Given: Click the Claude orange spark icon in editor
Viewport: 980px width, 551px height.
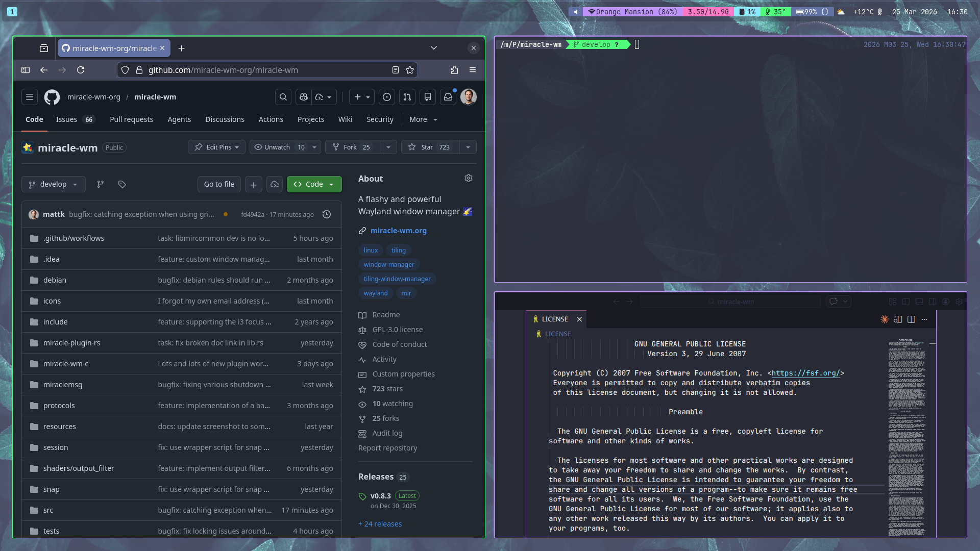Looking at the screenshot, I should coord(885,319).
